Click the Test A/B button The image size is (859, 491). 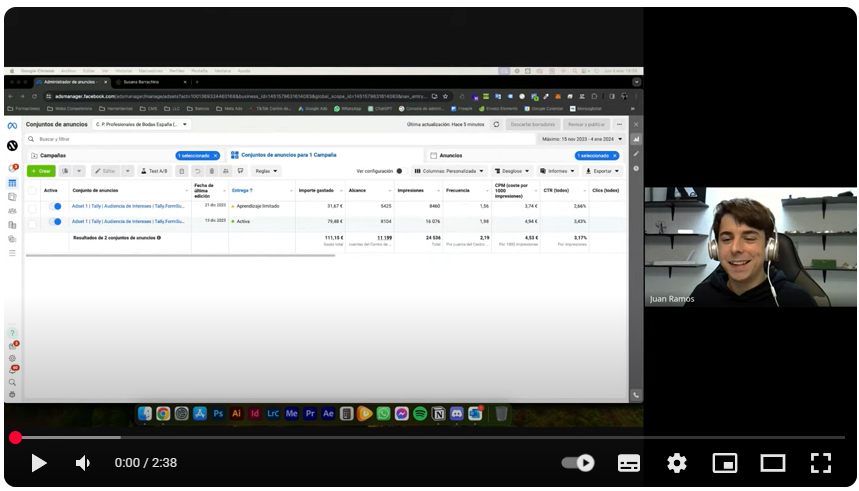pos(155,171)
